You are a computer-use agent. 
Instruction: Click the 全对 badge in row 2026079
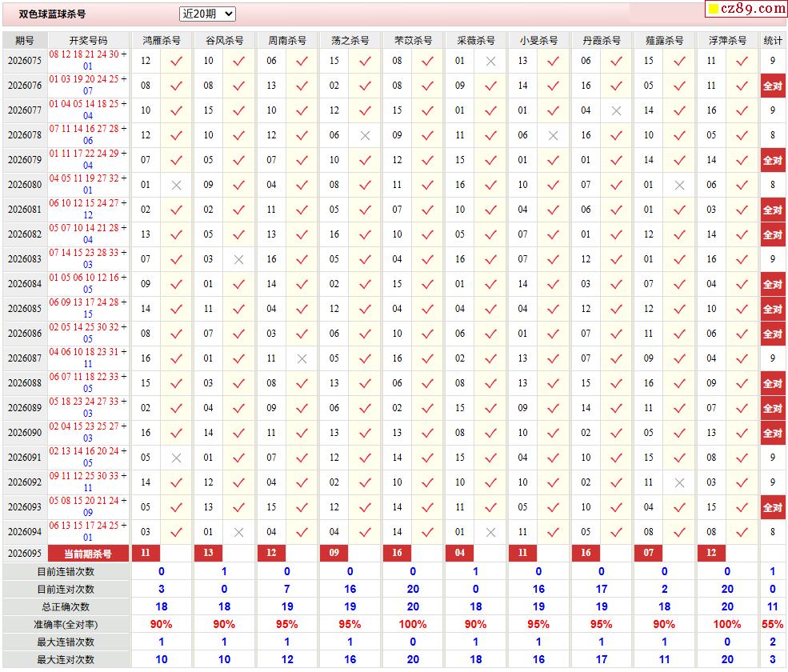[x=773, y=160]
